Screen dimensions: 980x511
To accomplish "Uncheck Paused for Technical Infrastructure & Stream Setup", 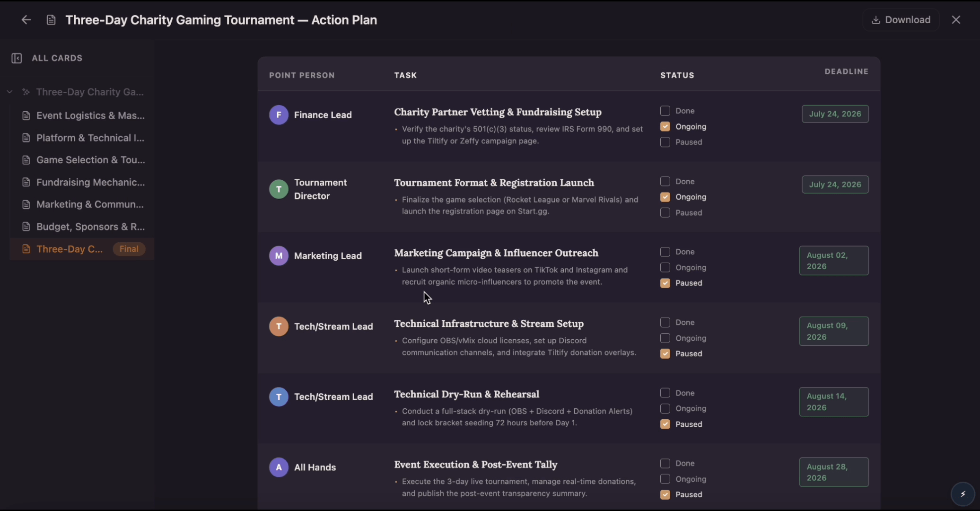I will click(x=665, y=353).
